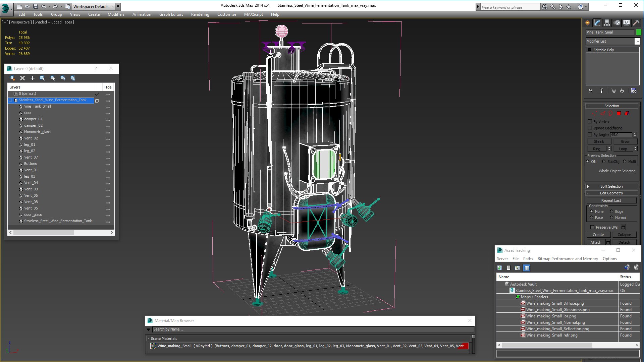Delete layer with the X icon

click(x=22, y=78)
